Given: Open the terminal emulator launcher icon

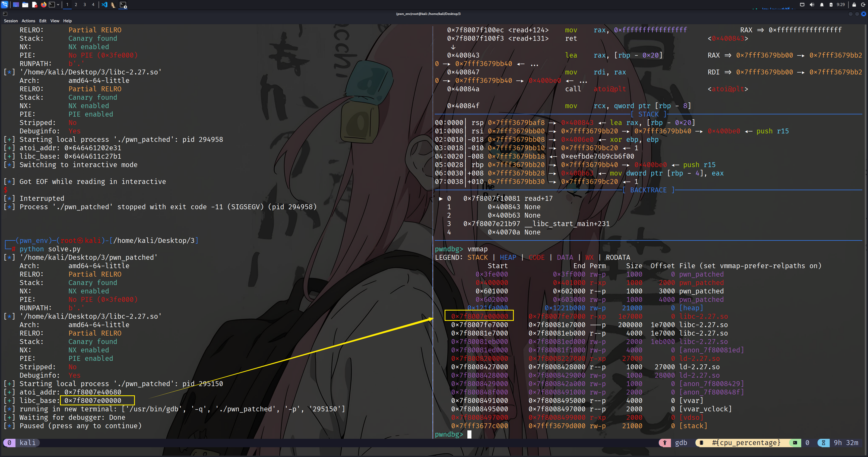Looking at the screenshot, I should tap(52, 4).
